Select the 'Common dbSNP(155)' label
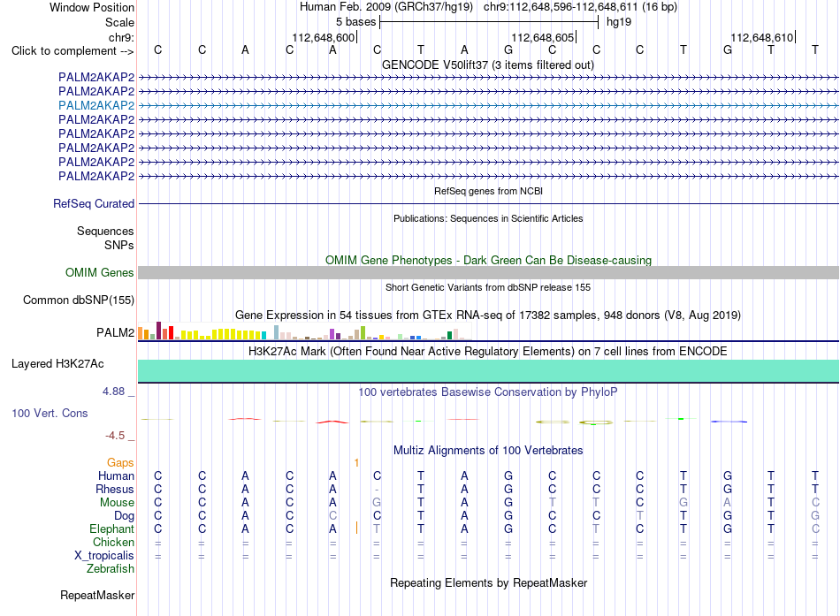 click(x=79, y=300)
